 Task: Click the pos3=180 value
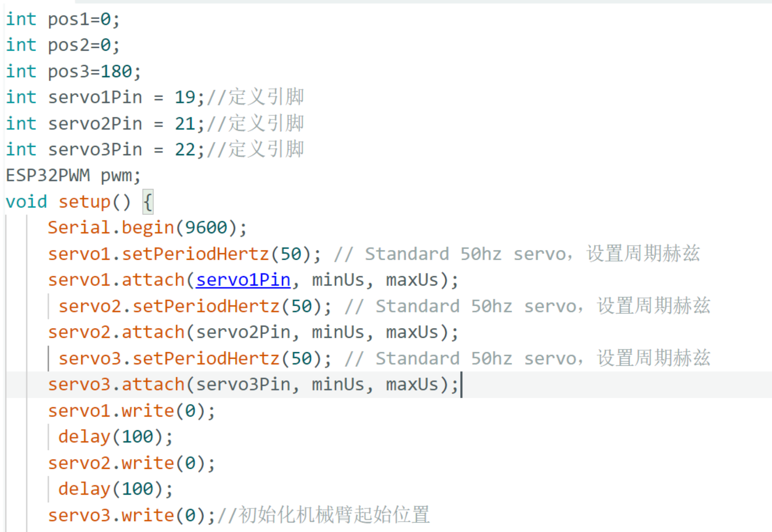coord(94,72)
